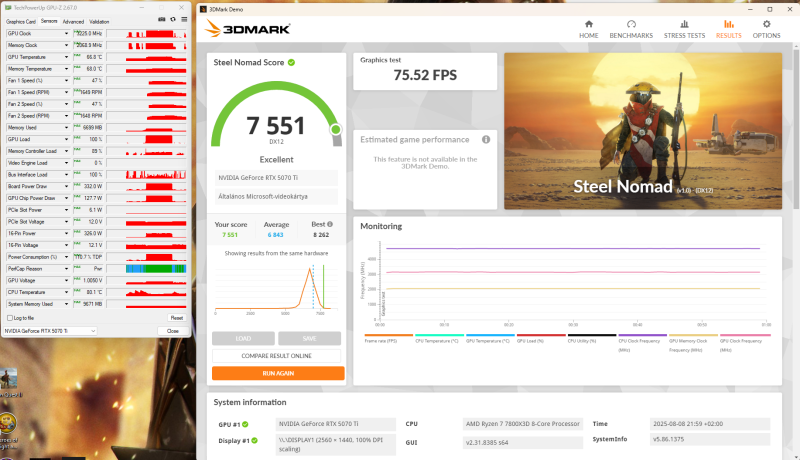
Task: Click the SystemInfo version v5.86.1375
Action: pyautogui.click(x=710, y=440)
